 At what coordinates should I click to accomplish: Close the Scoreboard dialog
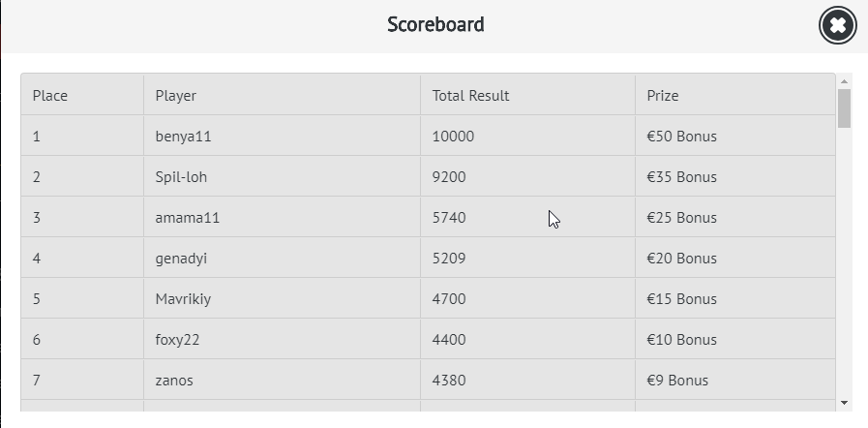838,26
